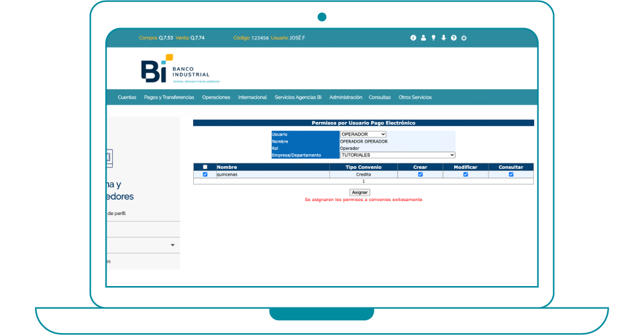This screenshot has height=335, width=644.
Task: Click the information icon in top bar
Action: tap(413, 38)
